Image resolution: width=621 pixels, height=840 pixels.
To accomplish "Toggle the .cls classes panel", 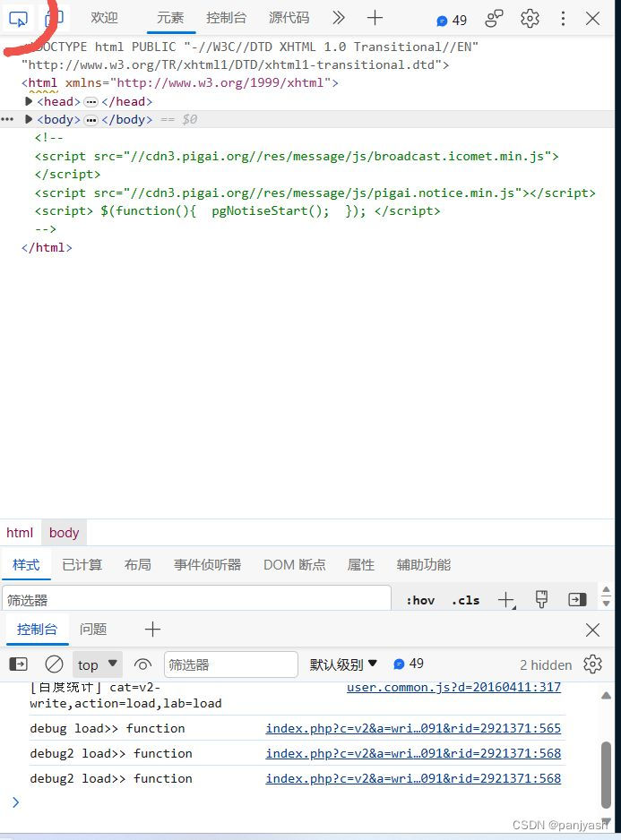I will click(x=465, y=601).
